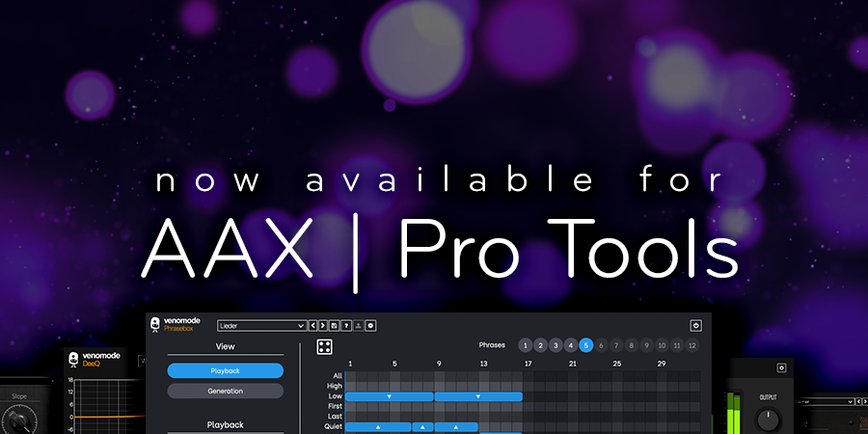Go to previous preset in Phrasebox
Image resolution: width=868 pixels, height=434 pixels.
[312, 326]
